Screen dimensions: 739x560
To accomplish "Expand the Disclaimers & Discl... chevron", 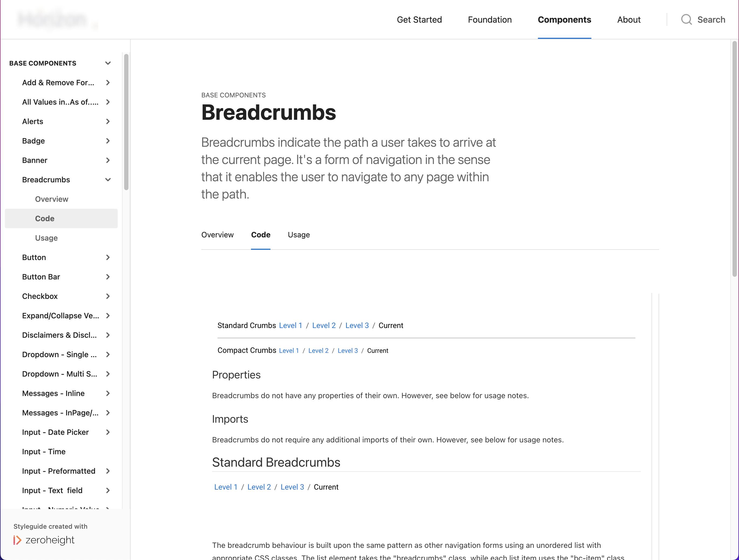I will (x=108, y=335).
